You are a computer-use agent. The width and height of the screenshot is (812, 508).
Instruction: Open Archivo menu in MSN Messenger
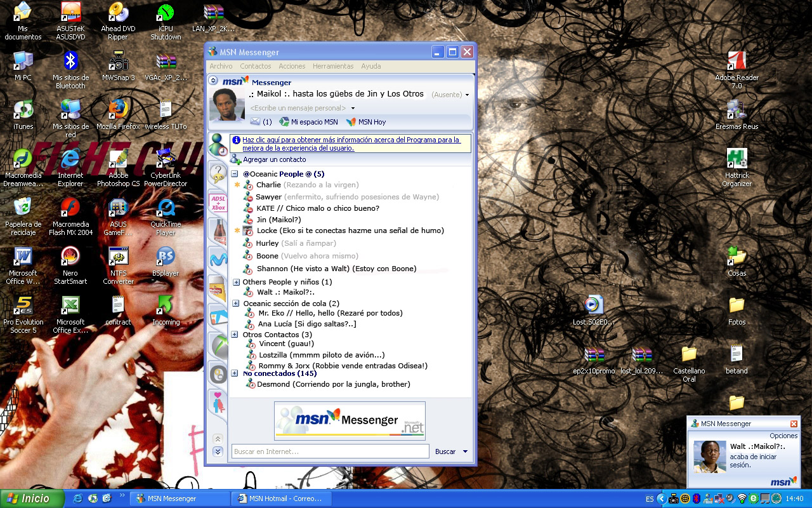(221, 66)
